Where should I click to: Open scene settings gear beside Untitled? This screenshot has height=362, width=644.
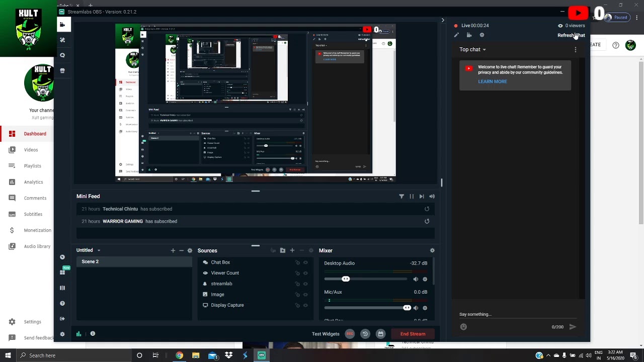pos(190,250)
